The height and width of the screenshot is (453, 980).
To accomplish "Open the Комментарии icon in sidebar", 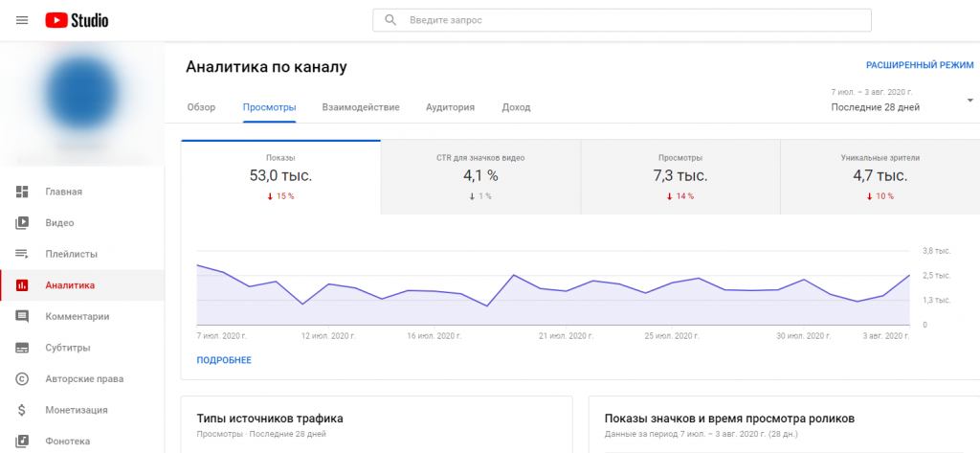I will [x=22, y=316].
